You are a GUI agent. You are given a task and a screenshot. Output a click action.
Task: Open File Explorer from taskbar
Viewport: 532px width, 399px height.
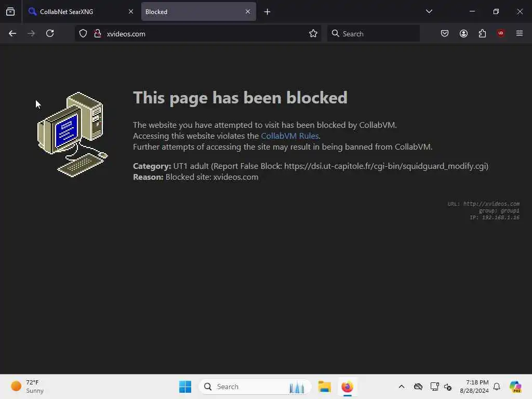click(324, 387)
